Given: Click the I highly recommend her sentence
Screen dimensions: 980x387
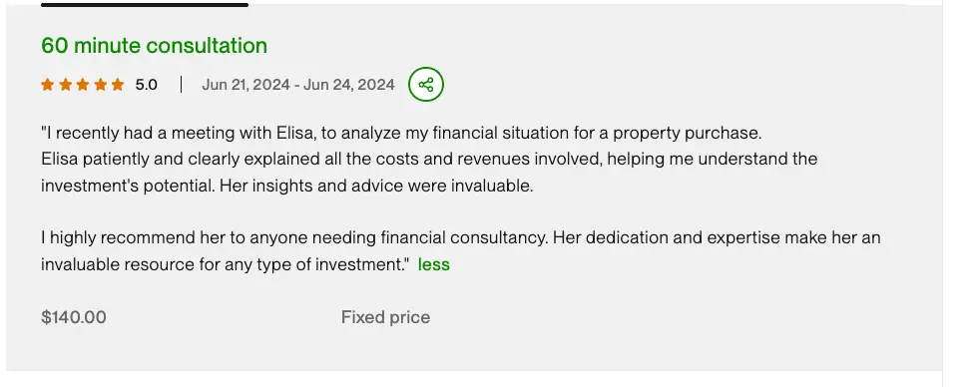Looking at the screenshot, I should tap(461, 237).
